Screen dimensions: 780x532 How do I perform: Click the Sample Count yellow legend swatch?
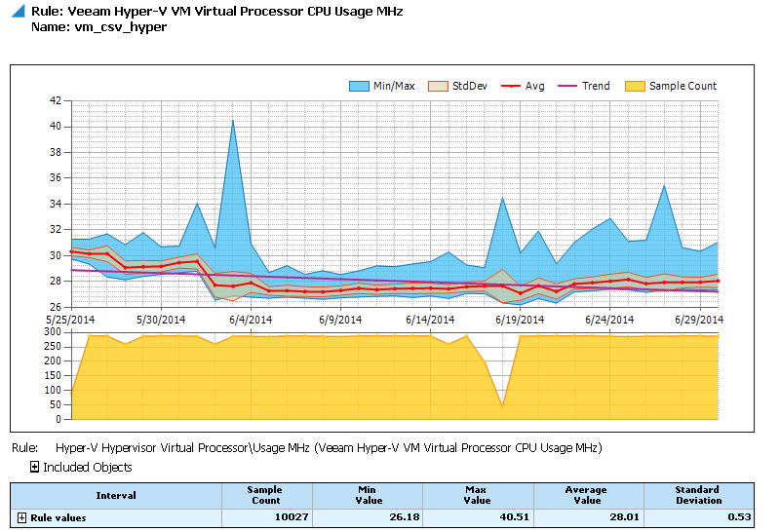(x=635, y=86)
